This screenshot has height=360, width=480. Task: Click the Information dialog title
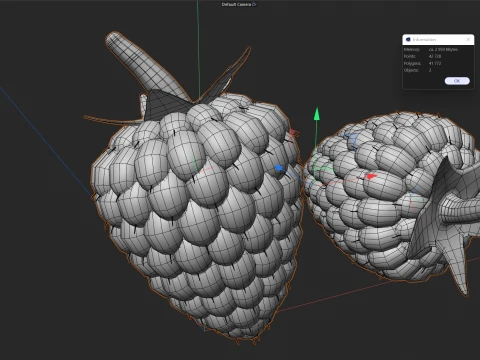pos(424,40)
